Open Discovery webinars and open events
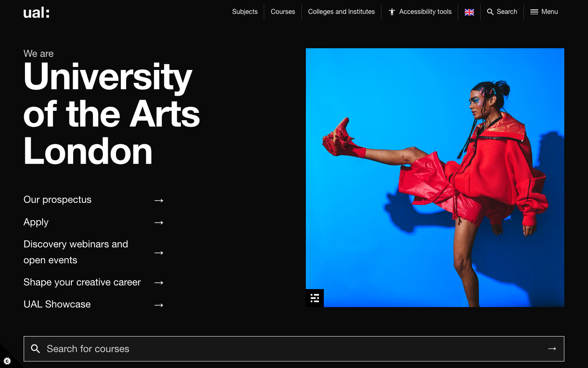 point(76,252)
